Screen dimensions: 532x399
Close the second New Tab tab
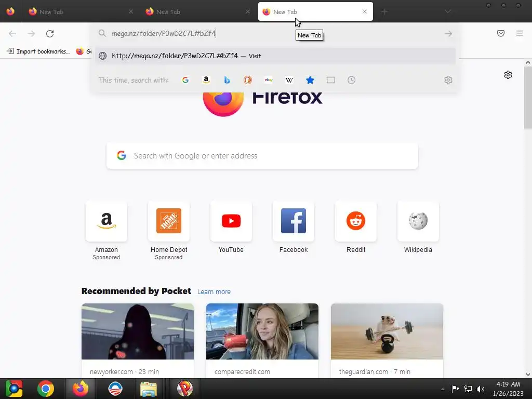(248, 11)
